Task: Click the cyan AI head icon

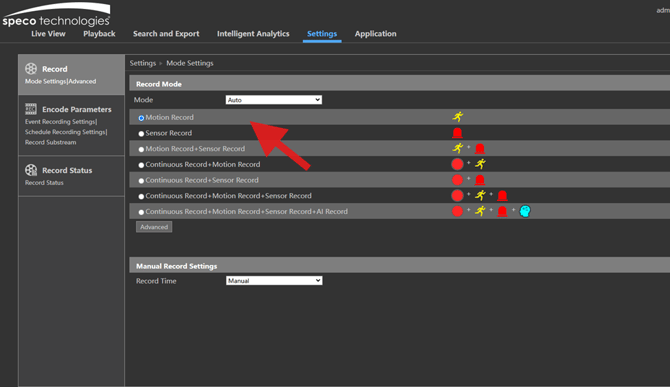Action: 525,211
